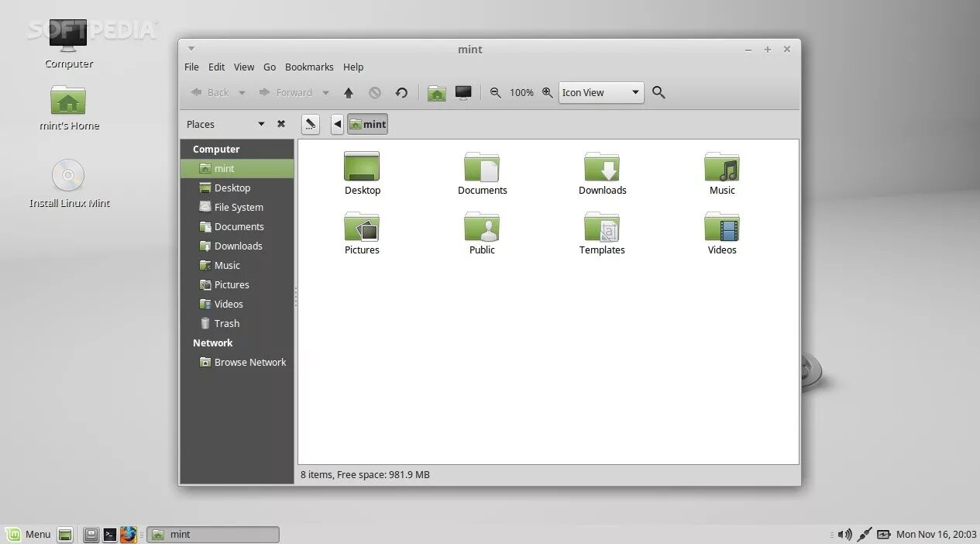
Task: Open the view mode dropdown showing Icon View
Action: [x=601, y=92]
